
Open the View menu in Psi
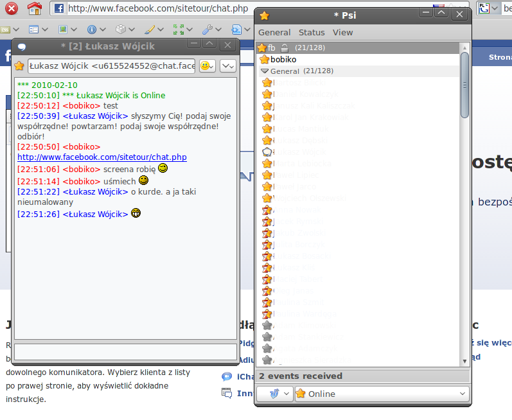click(x=342, y=32)
